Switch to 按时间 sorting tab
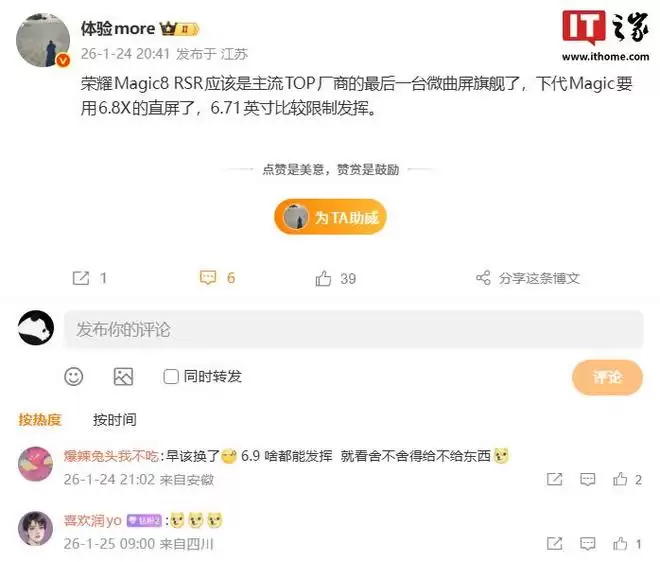660x562 pixels. (x=114, y=420)
